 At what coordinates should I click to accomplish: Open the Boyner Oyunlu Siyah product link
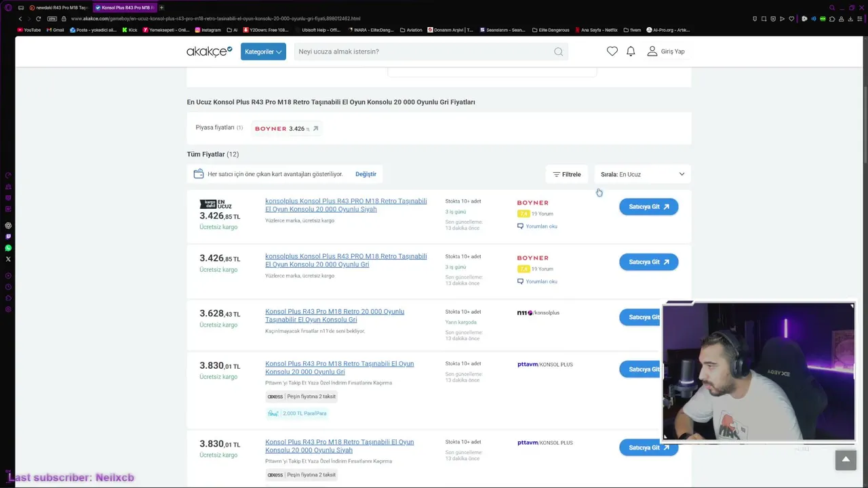coord(346,205)
